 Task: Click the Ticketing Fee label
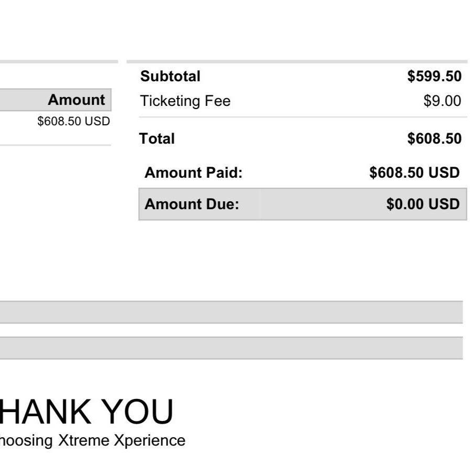(185, 101)
